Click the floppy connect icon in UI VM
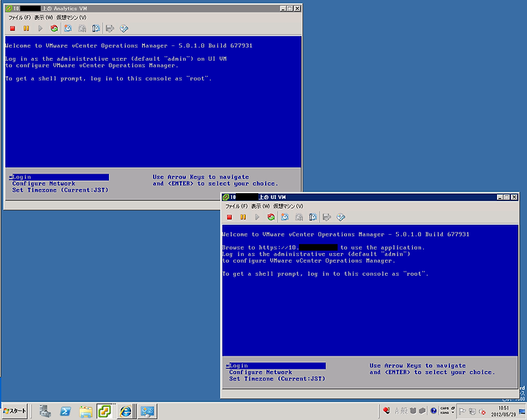The height and width of the screenshot is (420, 527). [326, 217]
